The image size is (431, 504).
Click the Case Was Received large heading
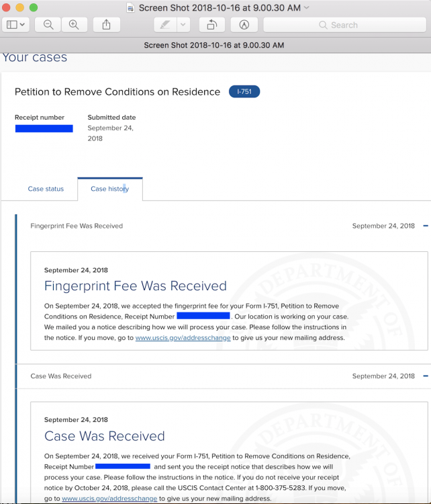click(x=104, y=436)
